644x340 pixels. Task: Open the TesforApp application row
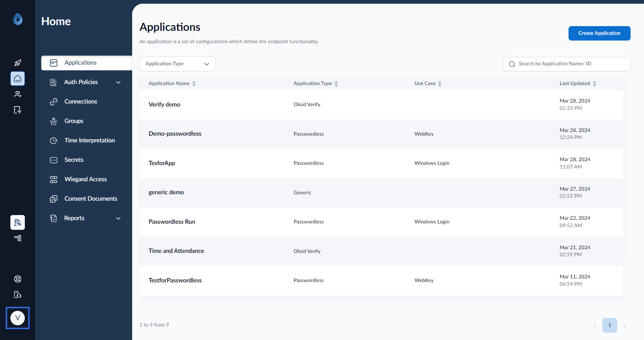382,163
